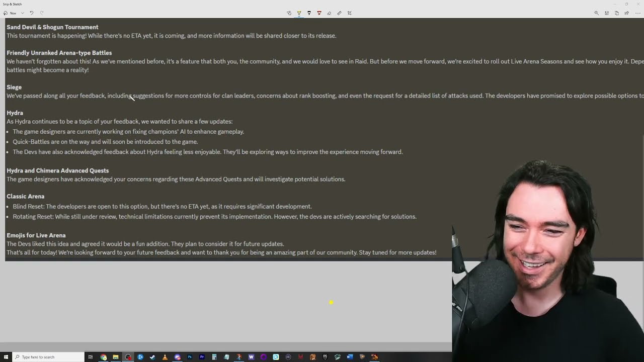644x362 pixels.
Task: Click the New snip button
Action: click(x=10, y=13)
